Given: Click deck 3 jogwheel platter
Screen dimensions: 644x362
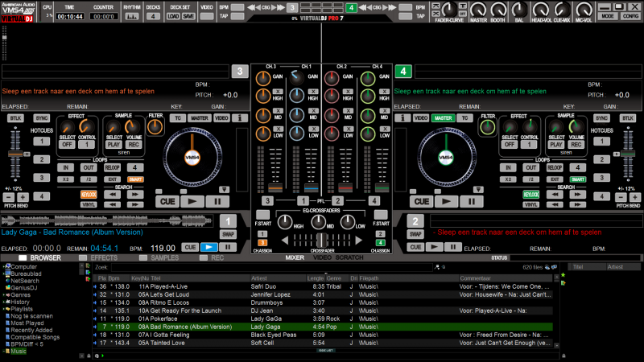Looking at the screenshot, I should pos(192,157).
